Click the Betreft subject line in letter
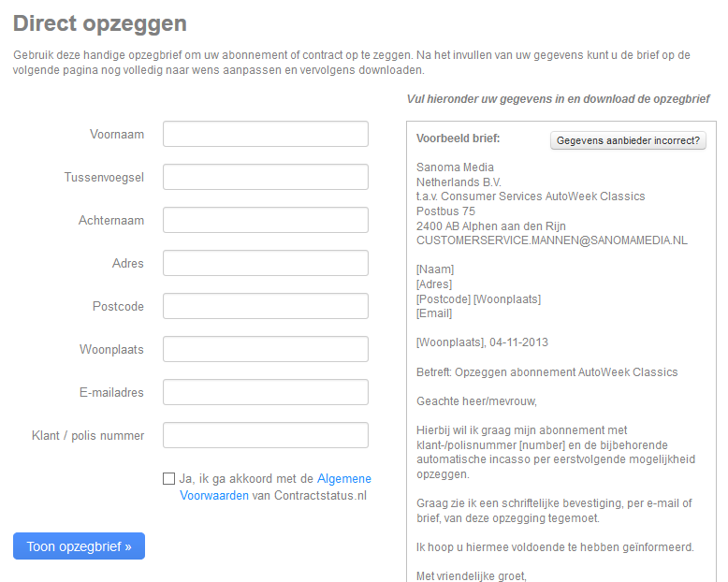The width and height of the screenshot is (728, 582). point(546,371)
